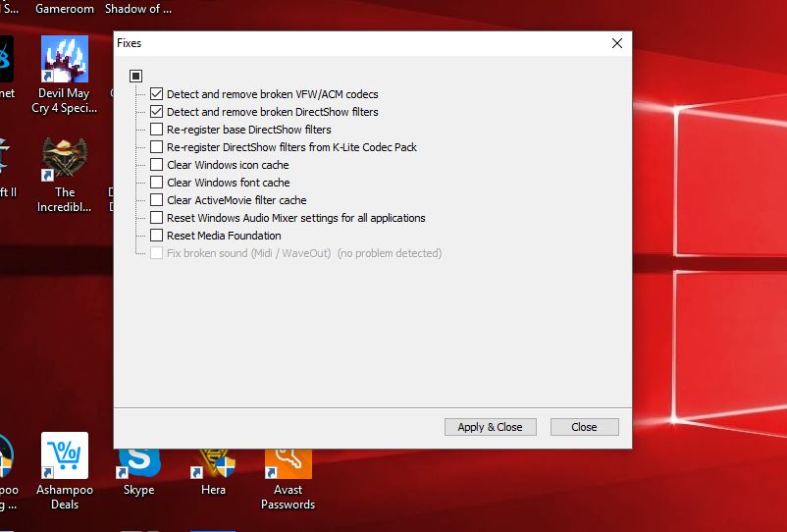Click Reset Media Foundation label text
This screenshot has height=532, width=787.
(x=224, y=236)
